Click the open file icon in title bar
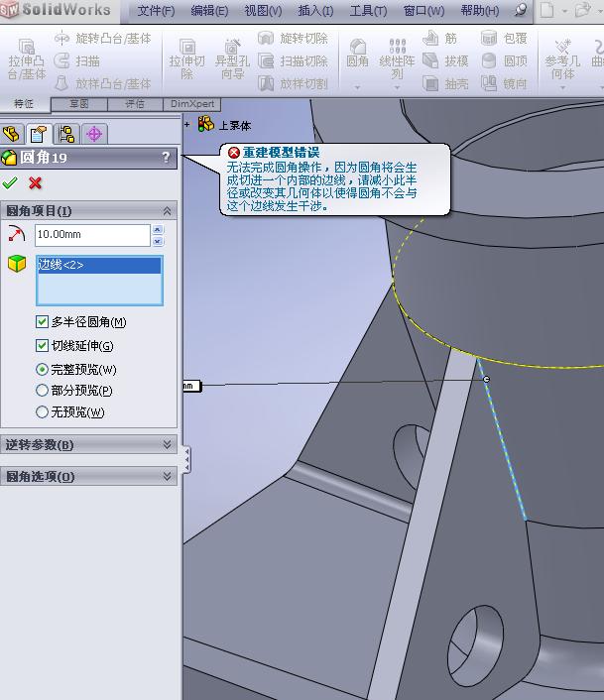 (581, 10)
